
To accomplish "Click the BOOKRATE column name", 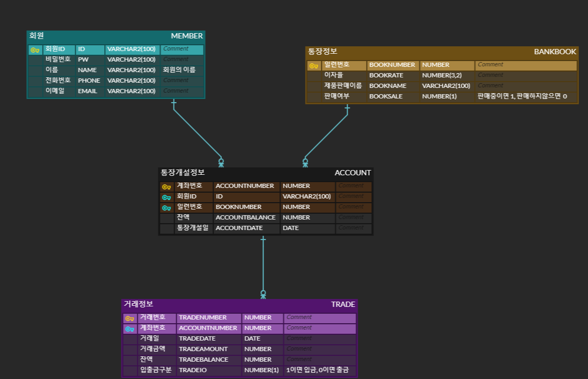I will (386, 75).
